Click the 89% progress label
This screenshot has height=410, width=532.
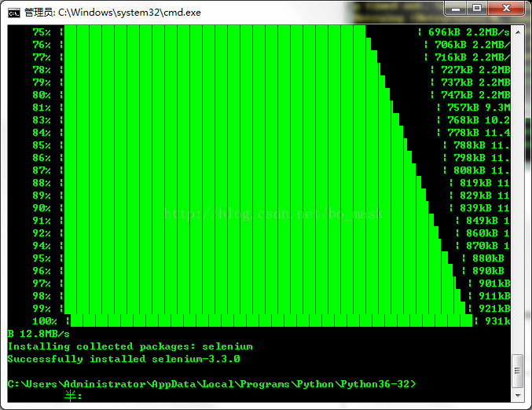(42, 195)
